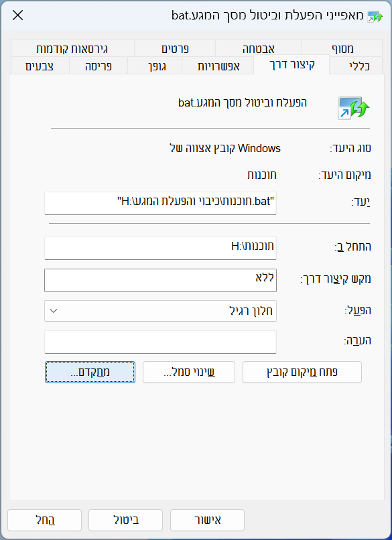The width and height of the screenshot is (392, 540).
Task: Go to the גירסאות קודמות tab
Action: tap(72, 48)
